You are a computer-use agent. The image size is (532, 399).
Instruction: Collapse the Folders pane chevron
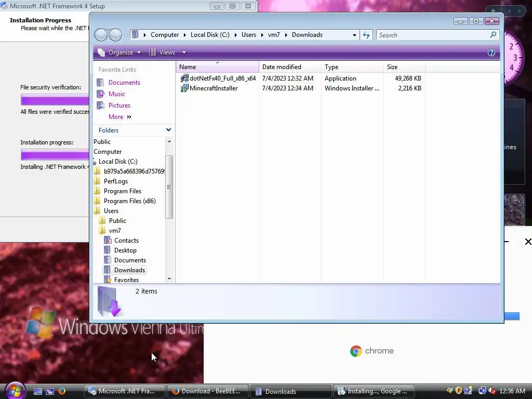point(168,130)
